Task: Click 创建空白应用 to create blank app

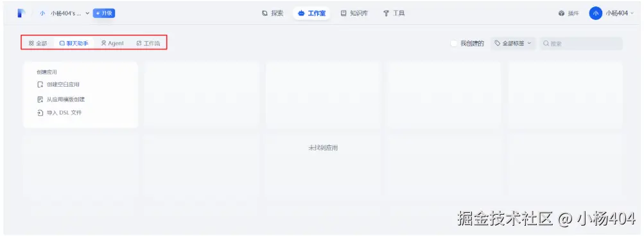Action: pos(58,85)
